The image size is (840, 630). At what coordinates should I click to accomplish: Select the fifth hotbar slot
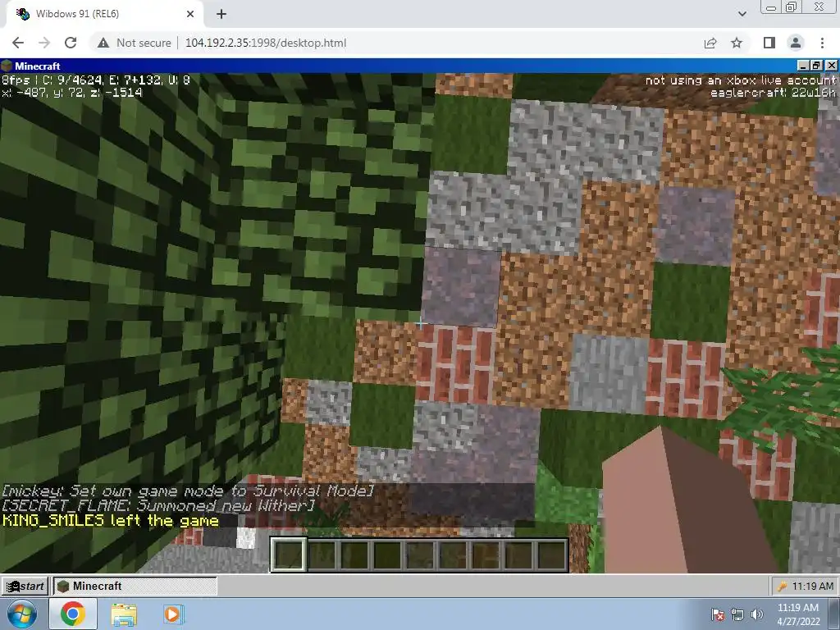click(421, 555)
